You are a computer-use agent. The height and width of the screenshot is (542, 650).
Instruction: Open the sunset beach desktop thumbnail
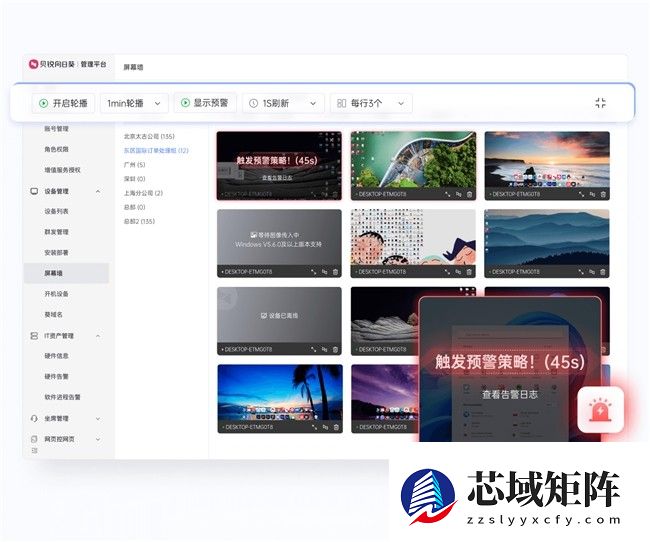(x=547, y=160)
